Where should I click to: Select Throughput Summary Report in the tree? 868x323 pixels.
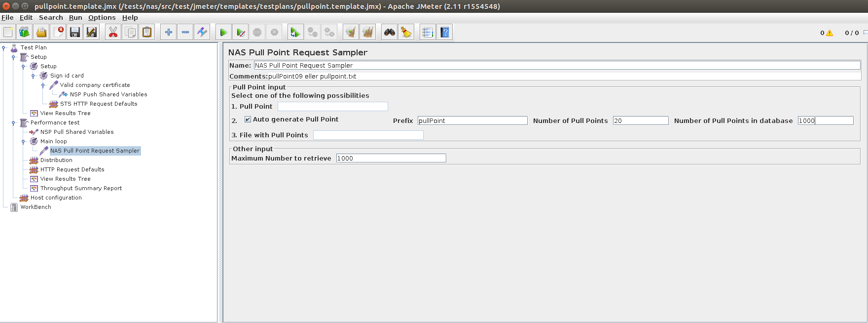[x=81, y=188]
